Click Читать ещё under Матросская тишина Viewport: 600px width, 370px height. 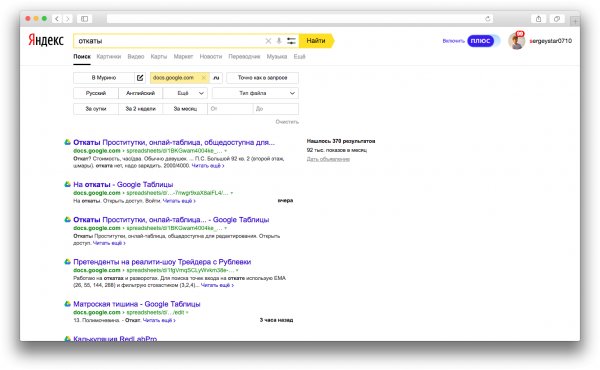pos(159,320)
